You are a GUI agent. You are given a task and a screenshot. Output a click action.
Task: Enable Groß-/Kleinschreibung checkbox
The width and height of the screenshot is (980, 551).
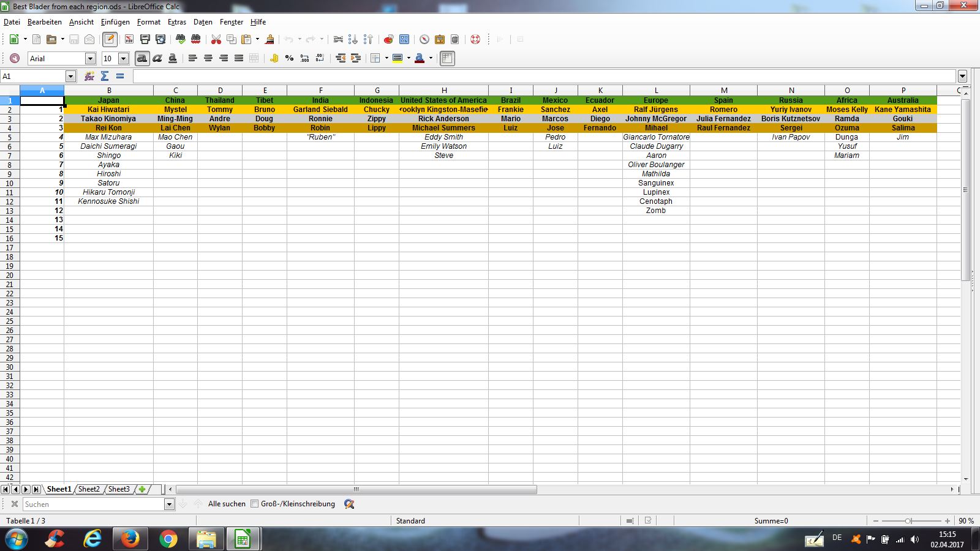[255, 504]
